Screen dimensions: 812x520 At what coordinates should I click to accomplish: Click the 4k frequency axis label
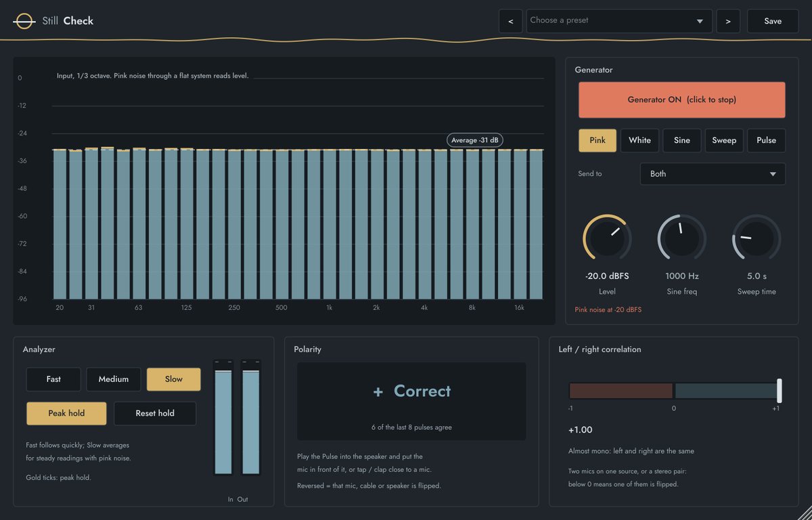coord(424,307)
